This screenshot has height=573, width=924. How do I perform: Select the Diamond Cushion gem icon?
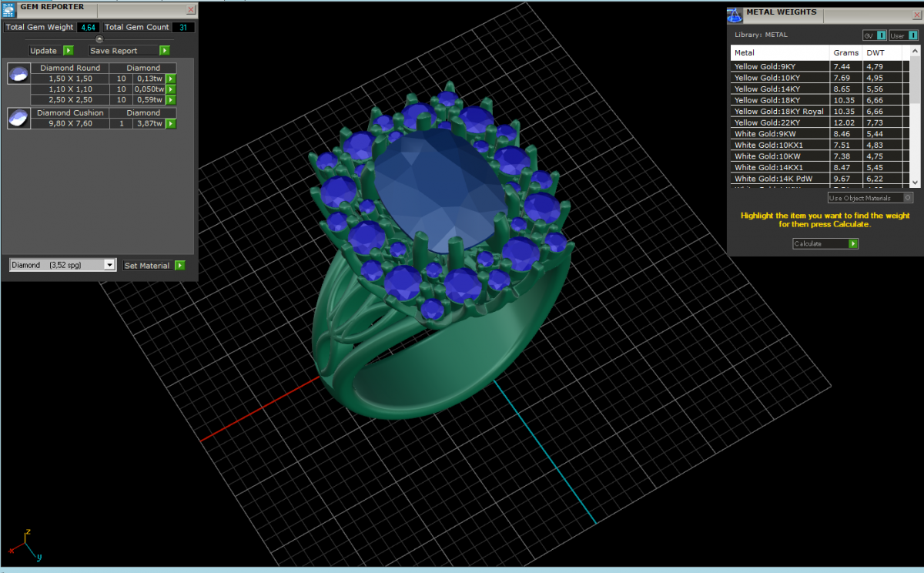pyautogui.click(x=18, y=118)
